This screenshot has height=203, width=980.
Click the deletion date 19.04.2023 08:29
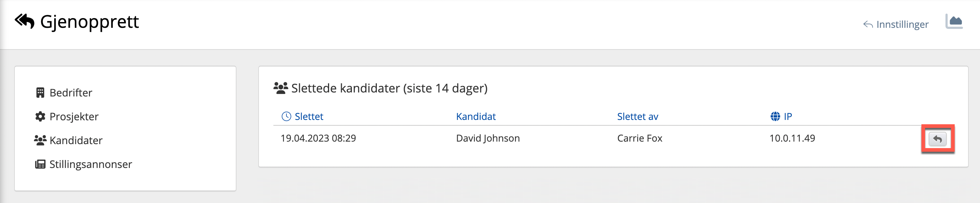point(318,138)
